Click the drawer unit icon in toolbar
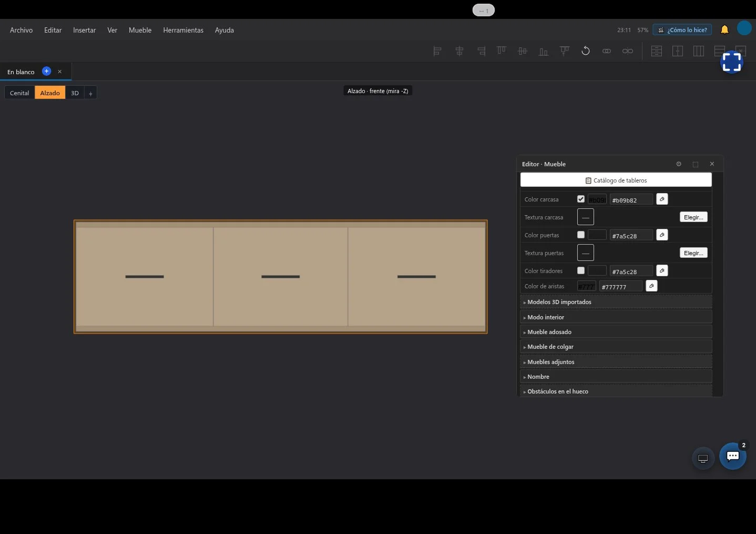Viewport: 756px width, 534px height. (x=657, y=51)
